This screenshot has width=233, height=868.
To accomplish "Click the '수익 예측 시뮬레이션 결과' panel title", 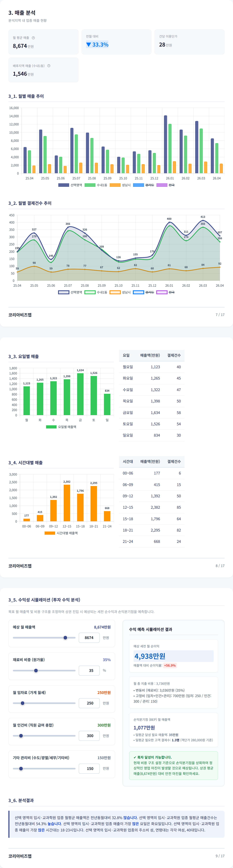I will click(150, 629).
